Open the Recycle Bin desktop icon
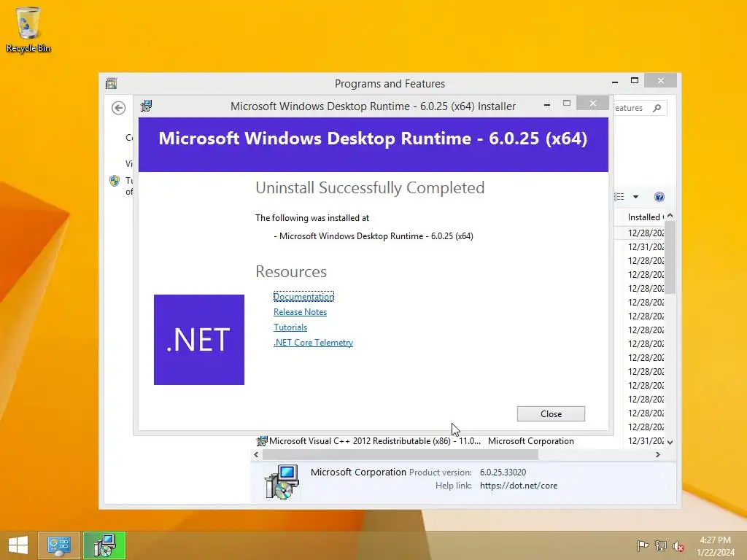Viewport: 747px width, 560px height. (x=28, y=29)
